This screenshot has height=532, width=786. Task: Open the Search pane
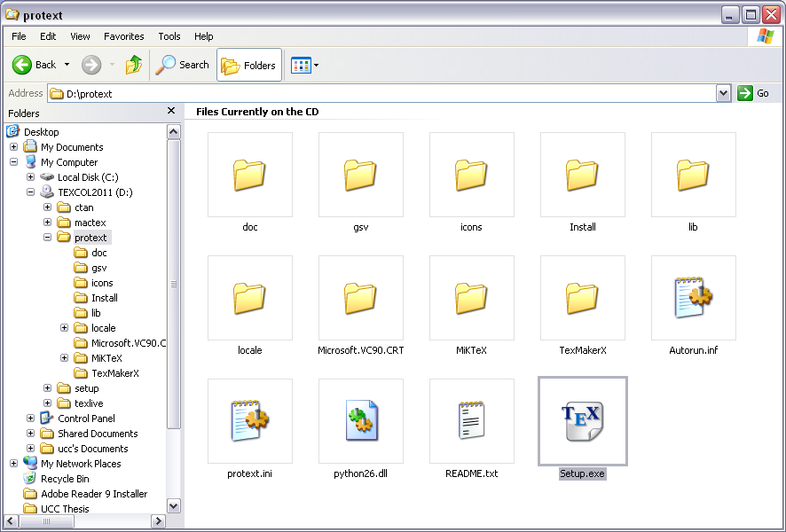(x=182, y=65)
